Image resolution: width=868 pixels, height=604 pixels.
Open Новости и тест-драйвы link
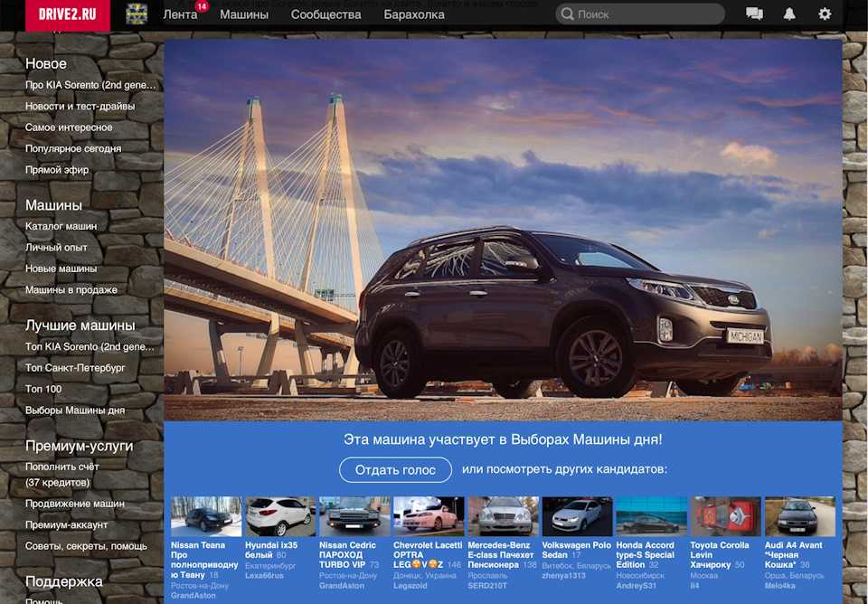80,106
